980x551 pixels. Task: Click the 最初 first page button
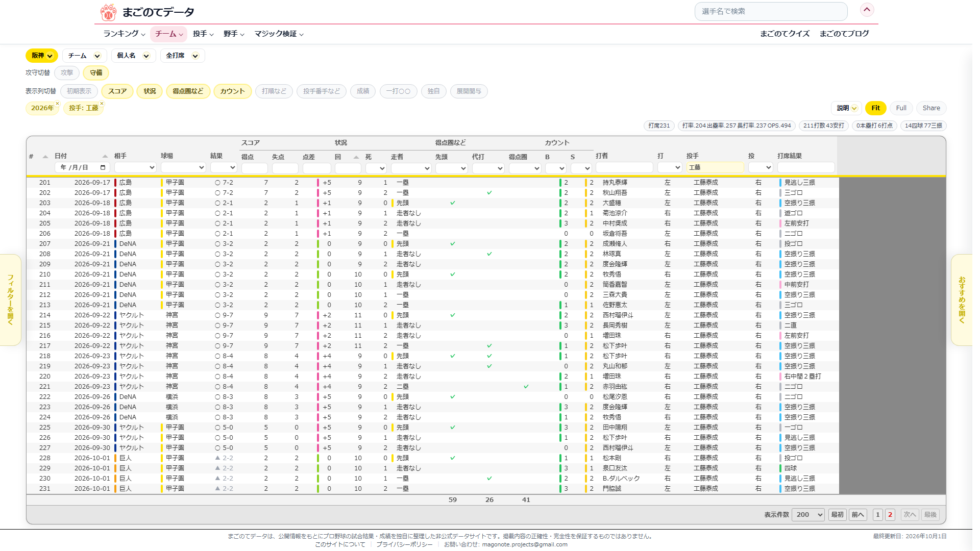coord(838,515)
